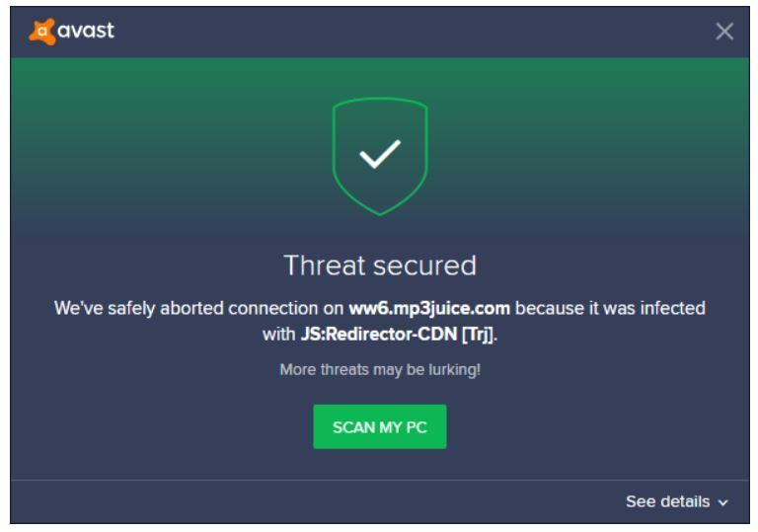Click the Threat secured heading
Screen dimensions: 758x532
pos(380,266)
